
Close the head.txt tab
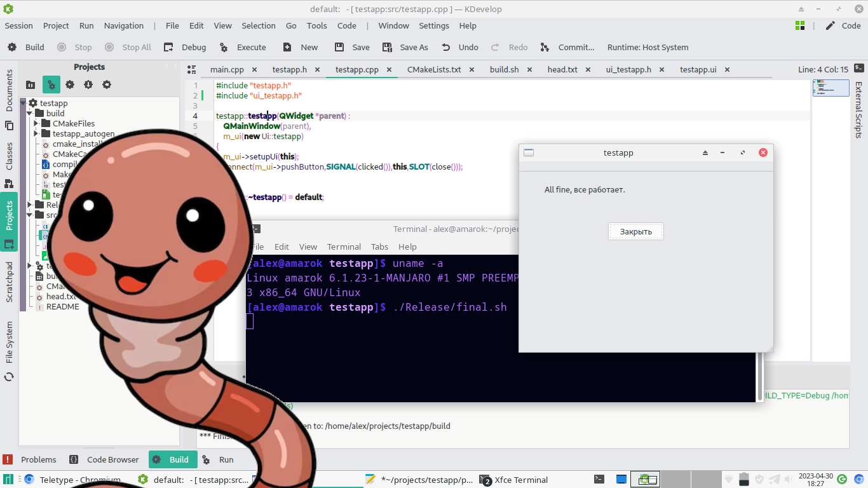(588, 70)
